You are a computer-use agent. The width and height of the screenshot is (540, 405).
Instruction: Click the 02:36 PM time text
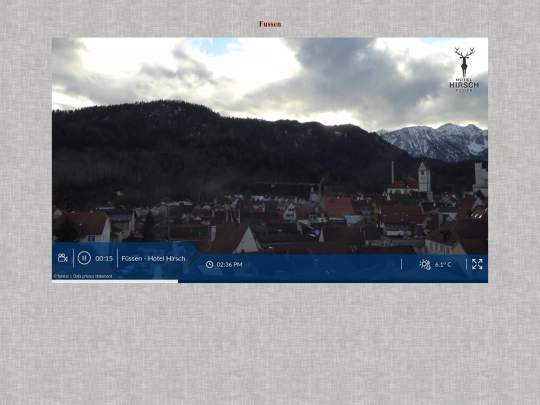pyautogui.click(x=229, y=264)
